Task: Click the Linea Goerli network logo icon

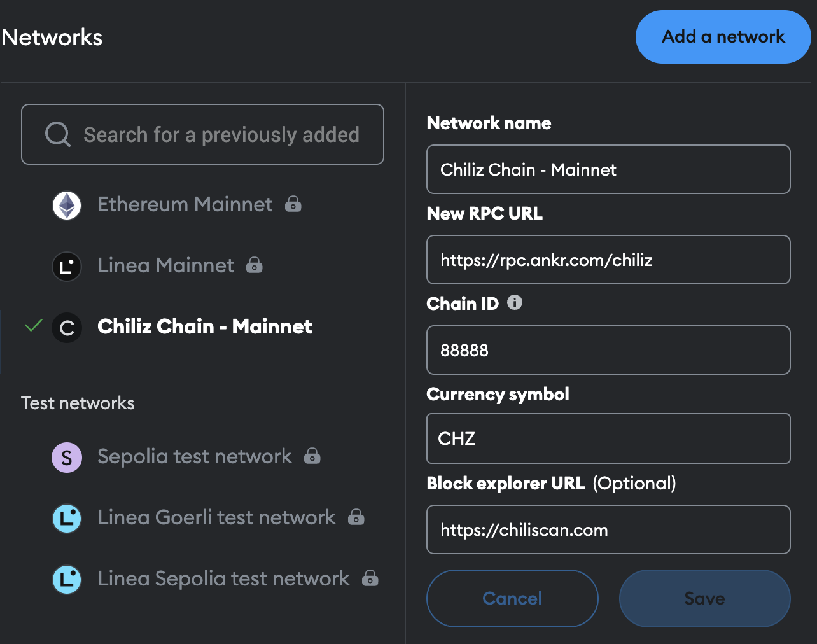Action: click(67, 518)
